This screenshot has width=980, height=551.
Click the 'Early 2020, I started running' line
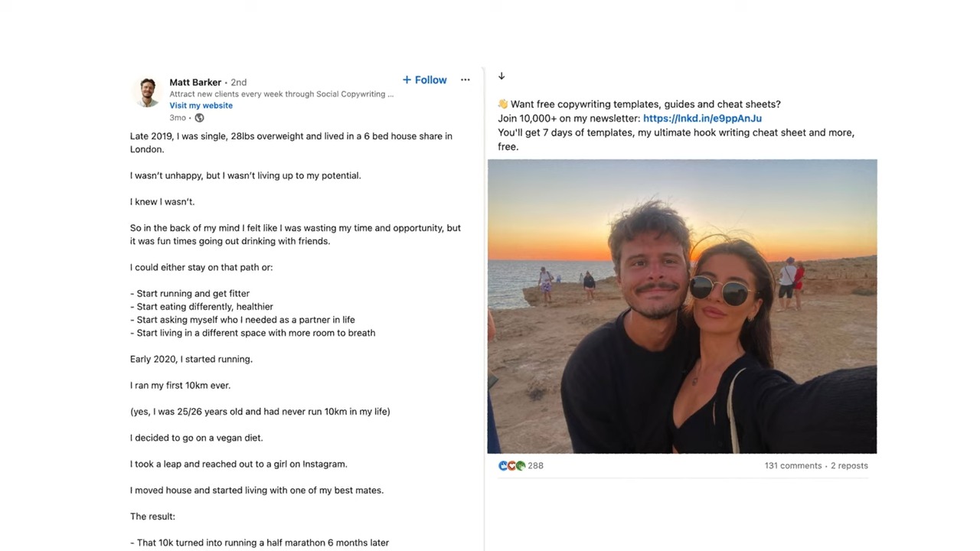point(191,359)
